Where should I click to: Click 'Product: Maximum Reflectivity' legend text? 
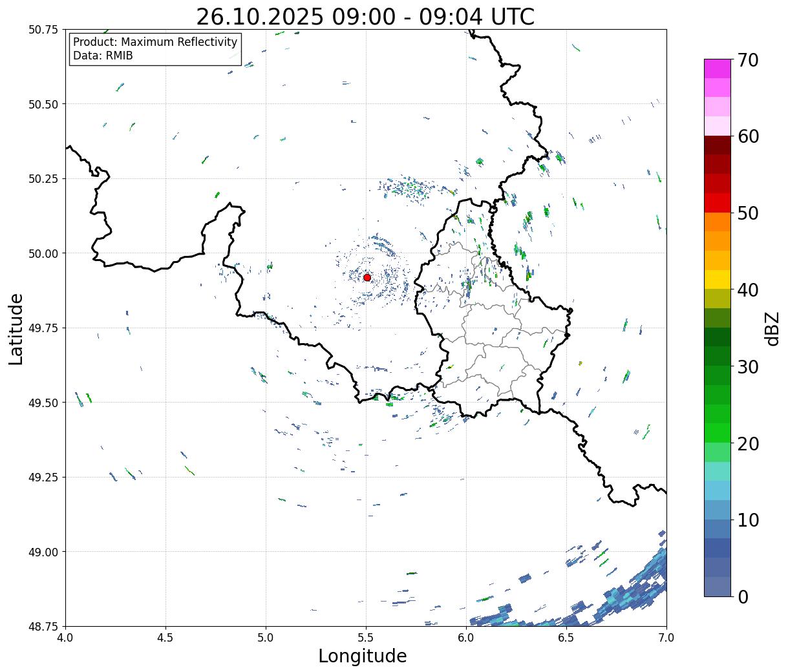pos(155,42)
